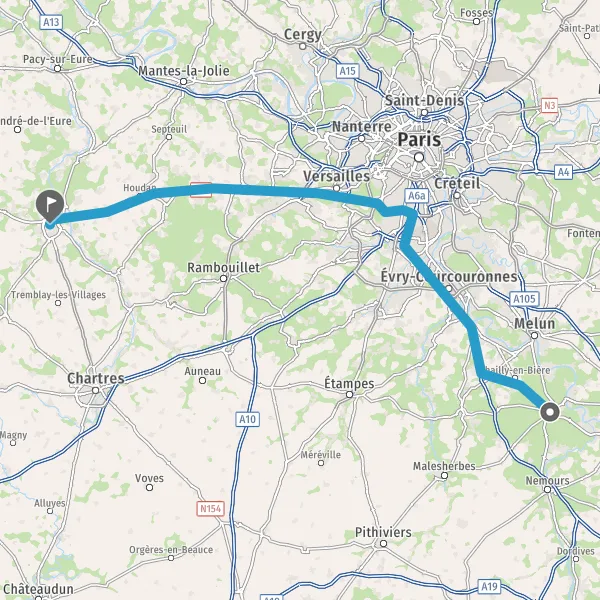Click the Étampes town label
This screenshot has height=600, width=600.
point(349,383)
